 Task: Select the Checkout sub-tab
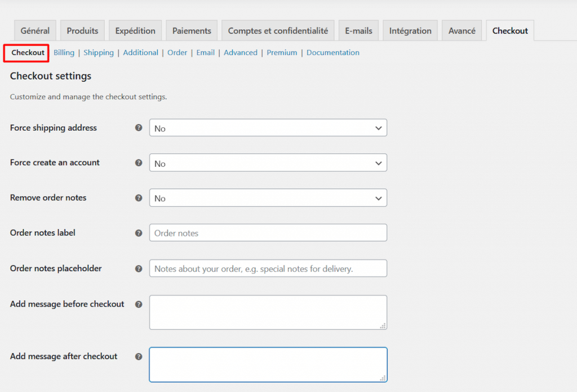[x=26, y=52]
